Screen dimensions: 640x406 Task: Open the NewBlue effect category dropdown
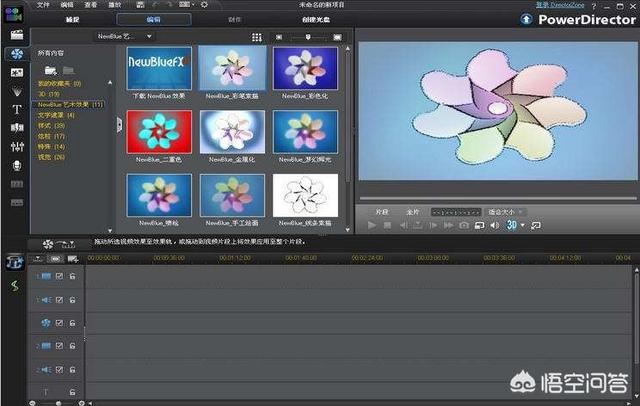[x=125, y=37]
